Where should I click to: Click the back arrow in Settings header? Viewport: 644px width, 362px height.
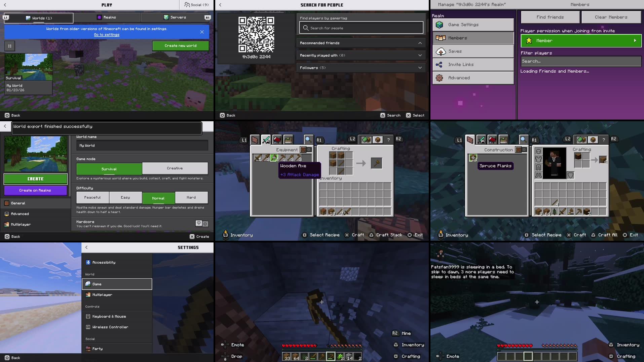point(86,247)
